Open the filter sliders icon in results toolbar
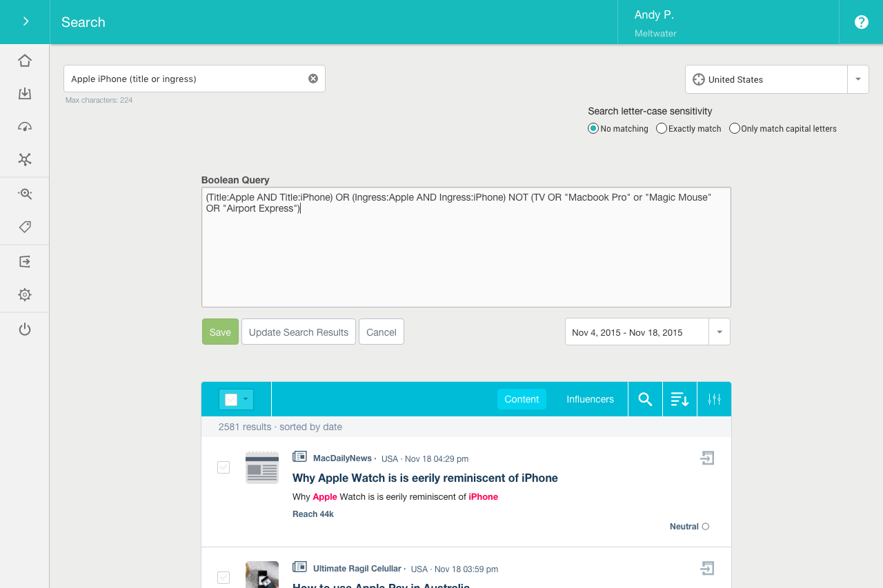Viewport: 883px width, 588px height. point(714,399)
